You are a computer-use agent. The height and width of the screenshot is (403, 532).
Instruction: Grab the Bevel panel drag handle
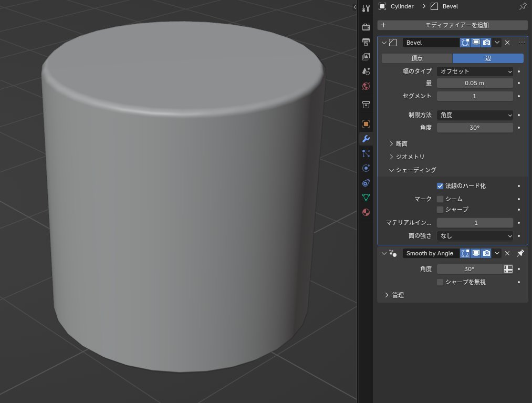(522, 43)
